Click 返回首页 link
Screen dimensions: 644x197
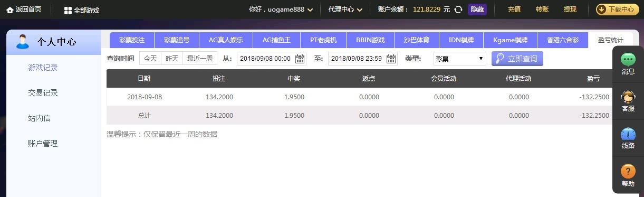(28, 10)
